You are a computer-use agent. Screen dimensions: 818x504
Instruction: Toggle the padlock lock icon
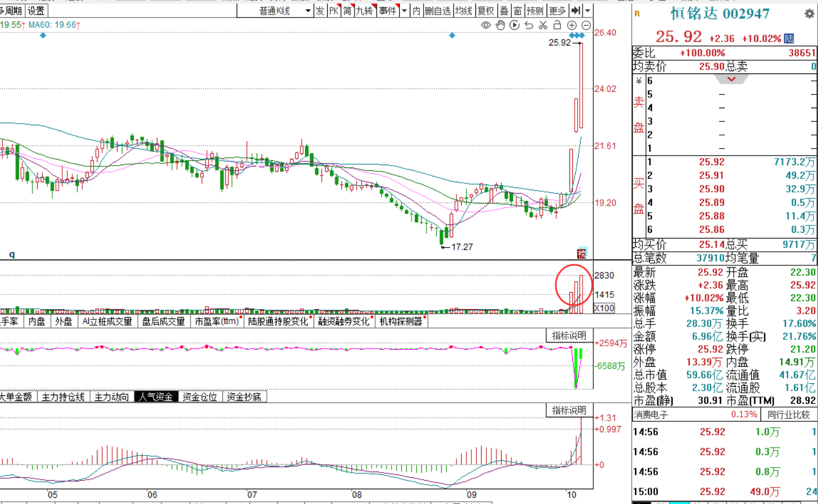[557, 25]
